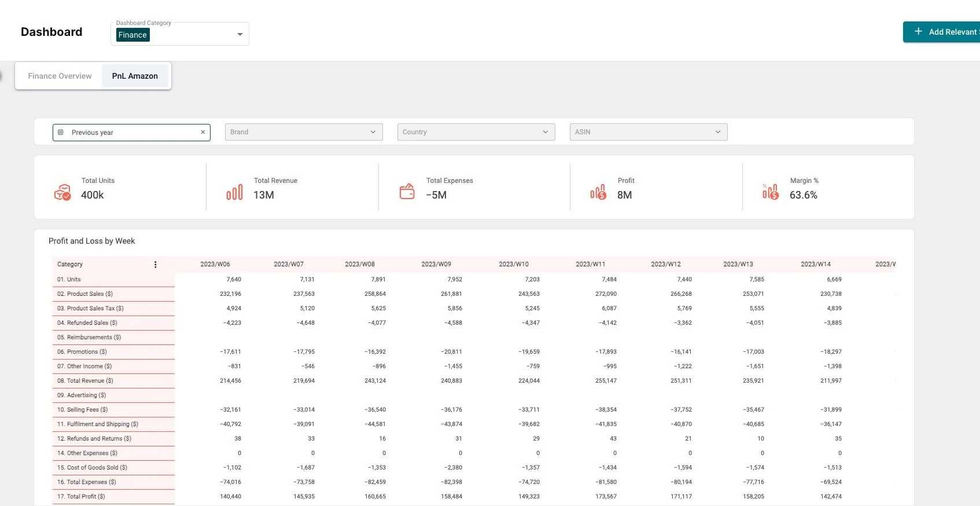980x506 pixels.
Task: Select the 10. Selling Fees ($) row
Action: [113, 409]
